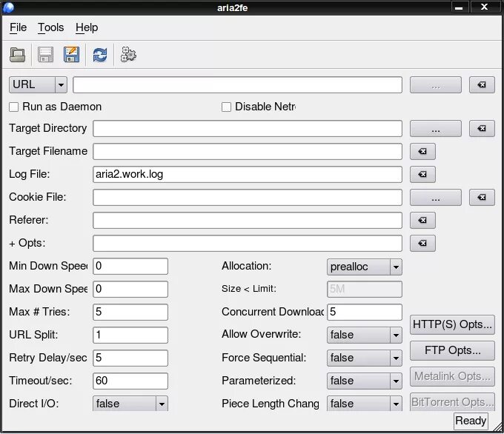Click the Ready status label
This screenshot has width=504, height=434.
[471, 421]
